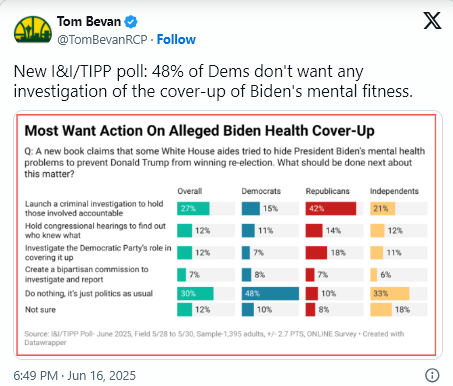Follow Tom Bevan's account
453x386 pixels.
[x=176, y=39]
